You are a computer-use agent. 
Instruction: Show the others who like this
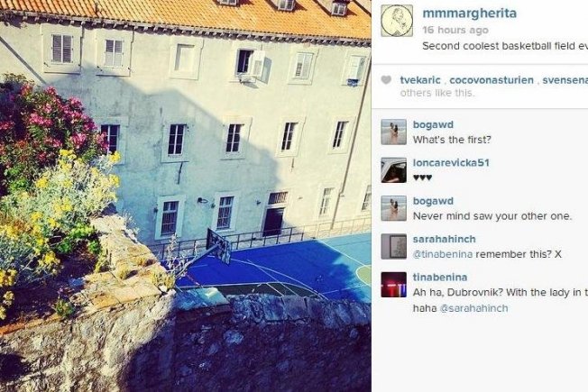point(437,93)
